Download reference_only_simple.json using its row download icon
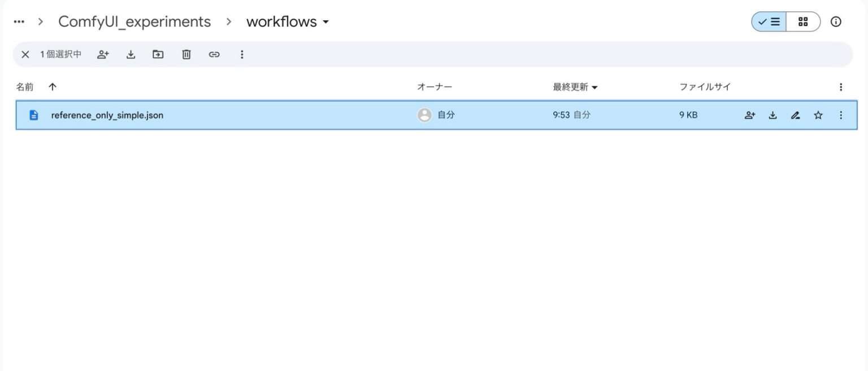Screen dimensions: 868x371 coord(772,115)
